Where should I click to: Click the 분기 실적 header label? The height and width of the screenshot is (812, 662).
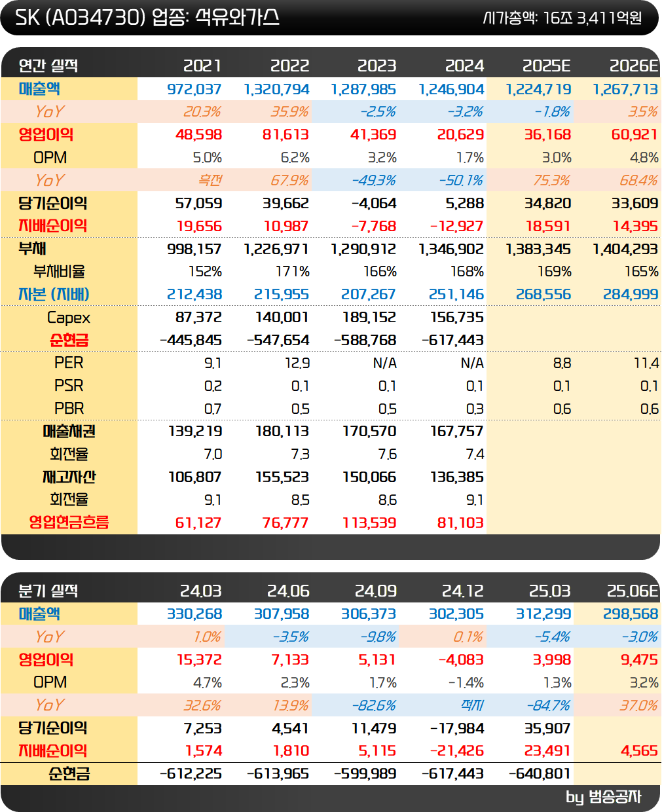(48, 591)
